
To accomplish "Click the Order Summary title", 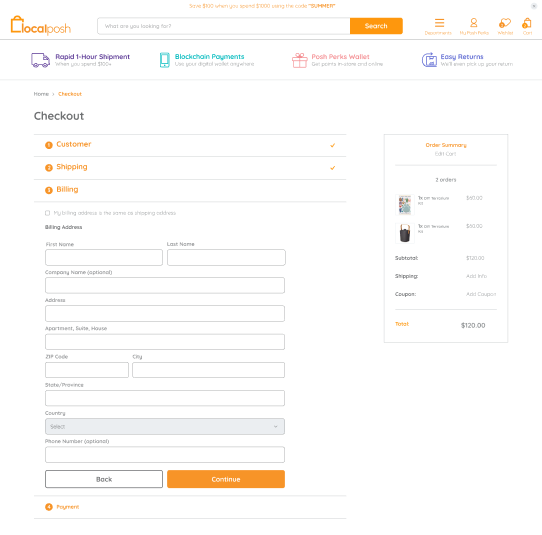I will coord(446,145).
